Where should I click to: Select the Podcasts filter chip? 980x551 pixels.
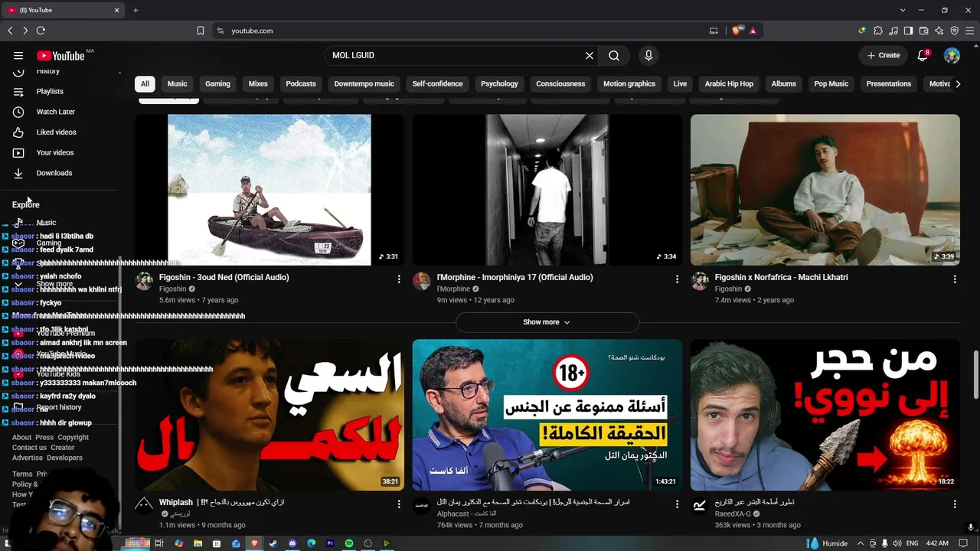pyautogui.click(x=301, y=84)
